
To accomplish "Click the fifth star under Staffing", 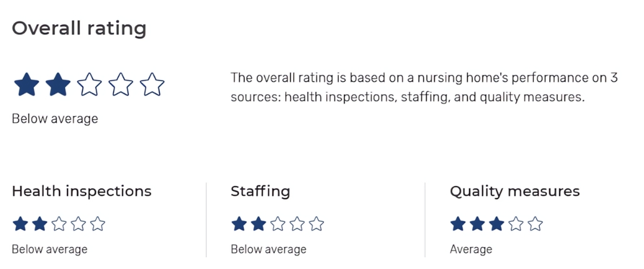I will point(316,224).
